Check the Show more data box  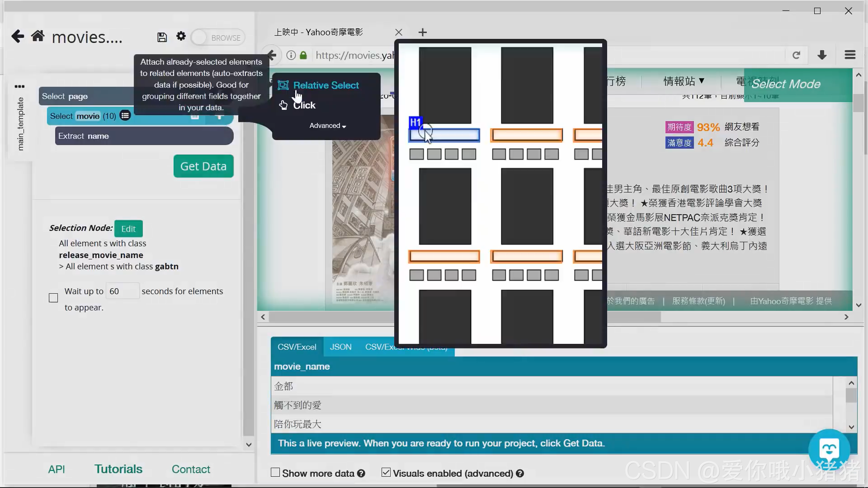pos(275,473)
